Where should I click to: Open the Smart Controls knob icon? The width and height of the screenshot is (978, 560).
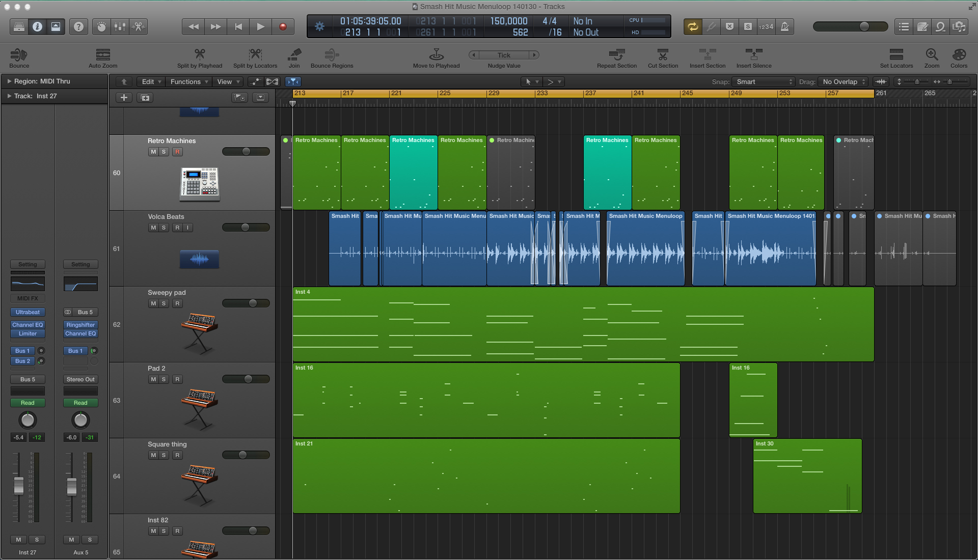coord(101,26)
